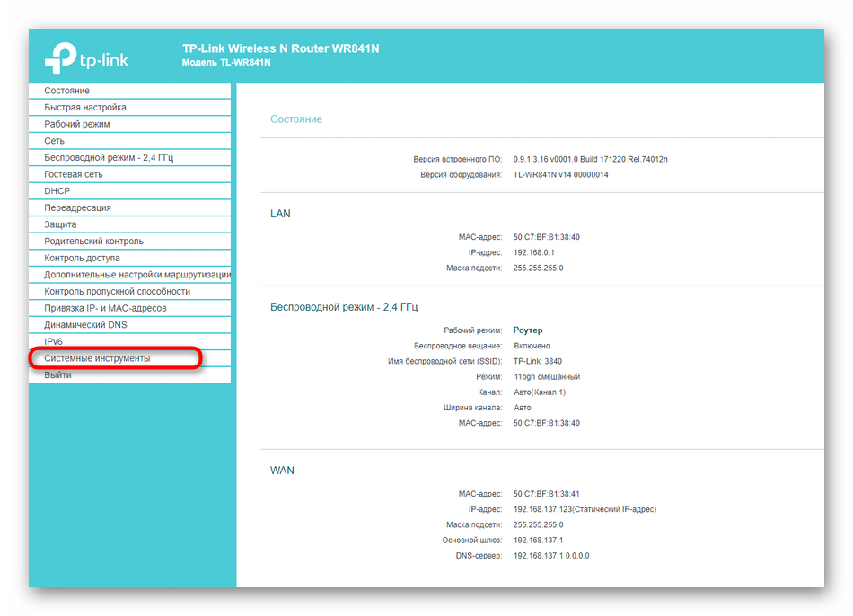The image size is (853, 616).
Task: Open Динамический DNS settings
Action: click(86, 324)
